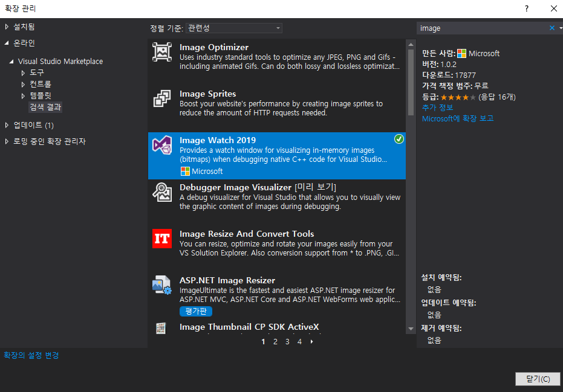Click the 닫기(C) button

[538, 379]
